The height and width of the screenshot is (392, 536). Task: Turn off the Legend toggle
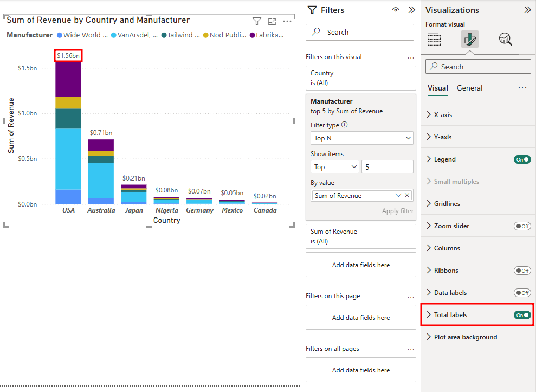(x=522, y=159)
